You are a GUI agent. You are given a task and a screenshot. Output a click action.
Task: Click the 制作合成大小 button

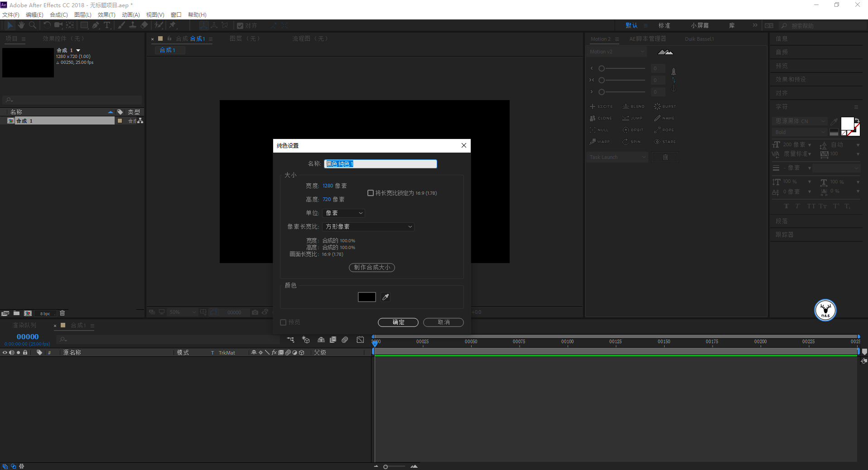[371, 268]
